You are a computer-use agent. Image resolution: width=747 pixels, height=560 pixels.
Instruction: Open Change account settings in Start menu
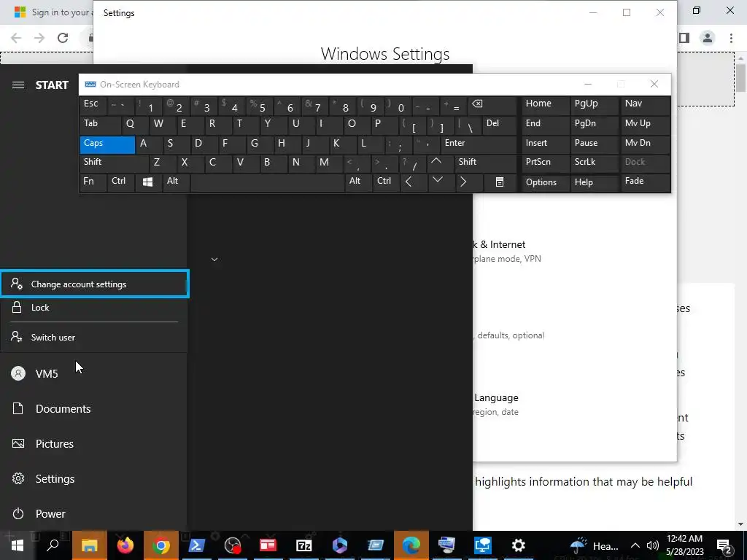[x=94, y=284]
